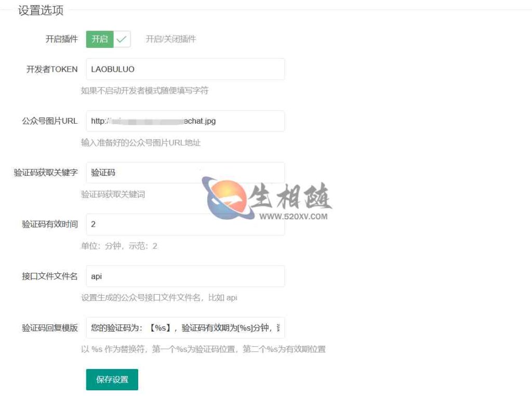Screen dimensions: 532x396
Task: Select the 接口文件文件名 api filename field
Action: pos(184,276)
